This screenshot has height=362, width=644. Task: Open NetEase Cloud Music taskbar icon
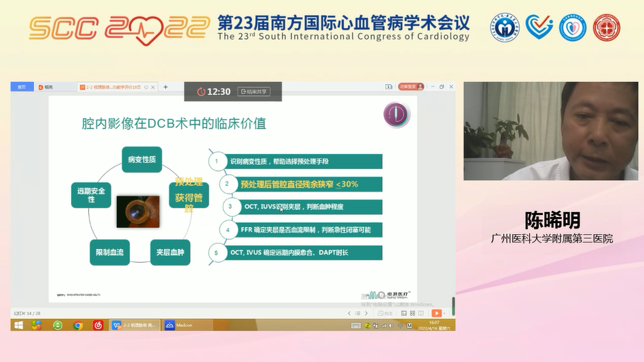pos(98,326)
